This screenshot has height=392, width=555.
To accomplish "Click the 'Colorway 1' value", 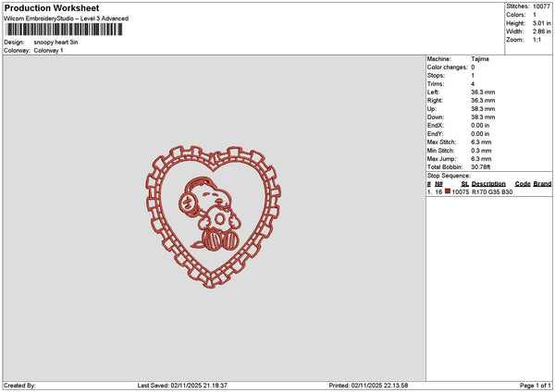I will (48, 51).
